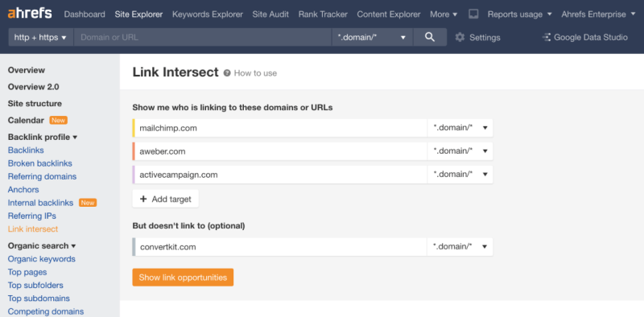Collapse the Backlink profile section
The height and width of the screenshot is (317, 644).
coord(43,137)
